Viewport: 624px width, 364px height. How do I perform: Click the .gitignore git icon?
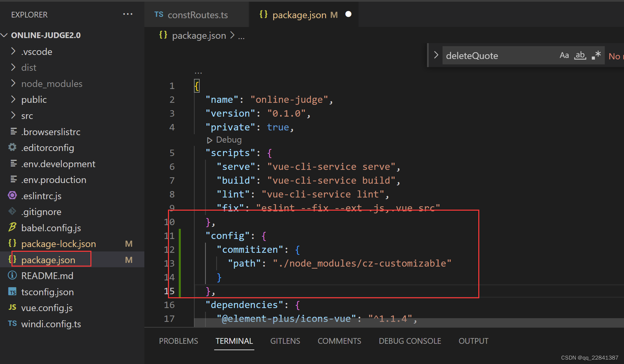point(12,211)
